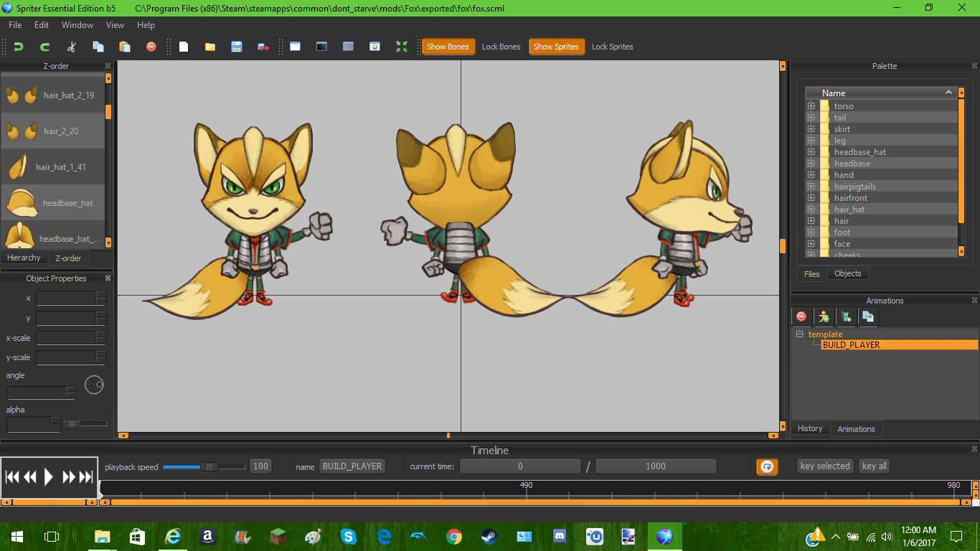Screen dimensions: 980x551
Task: Click the key all button
Action: point(874,466)
